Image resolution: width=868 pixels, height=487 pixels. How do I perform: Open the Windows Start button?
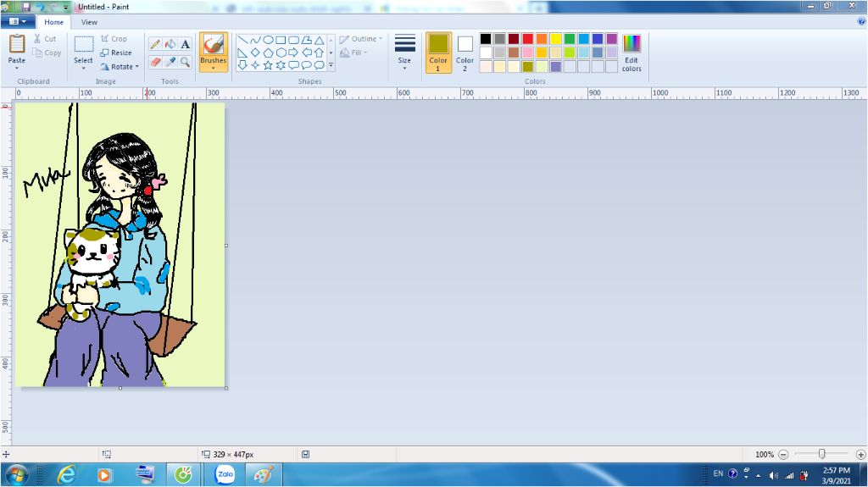[17, 475]
